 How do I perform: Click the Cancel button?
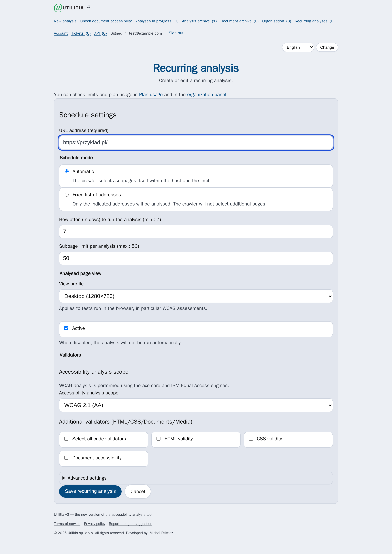point(138,491)
